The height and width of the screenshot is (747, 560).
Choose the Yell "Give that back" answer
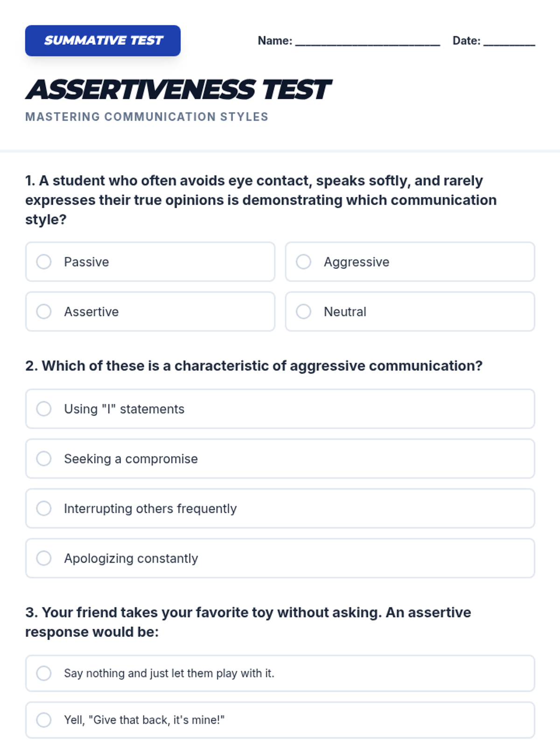44,720
